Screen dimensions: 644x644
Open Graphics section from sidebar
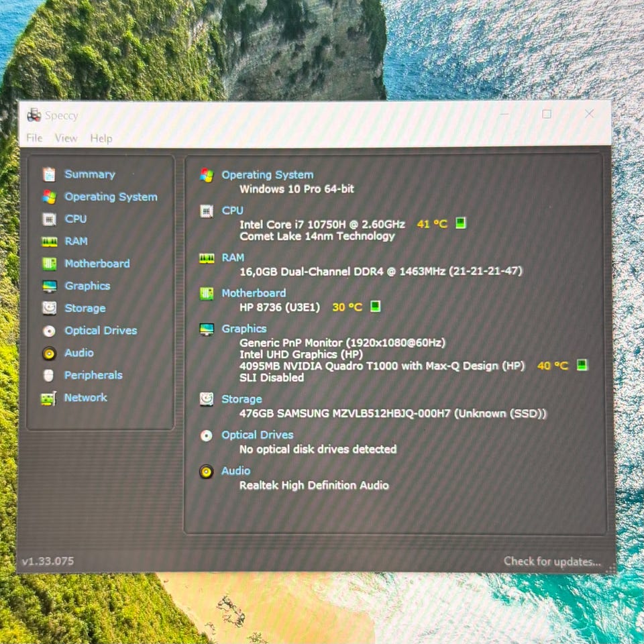[x=87, y=286]
